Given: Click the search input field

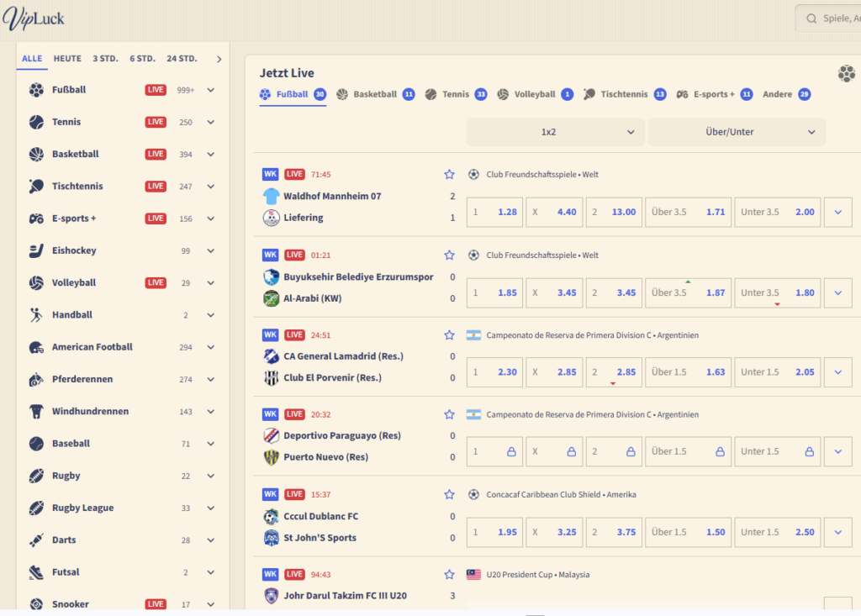Looking at the screenshot, I should pos(828,18).
